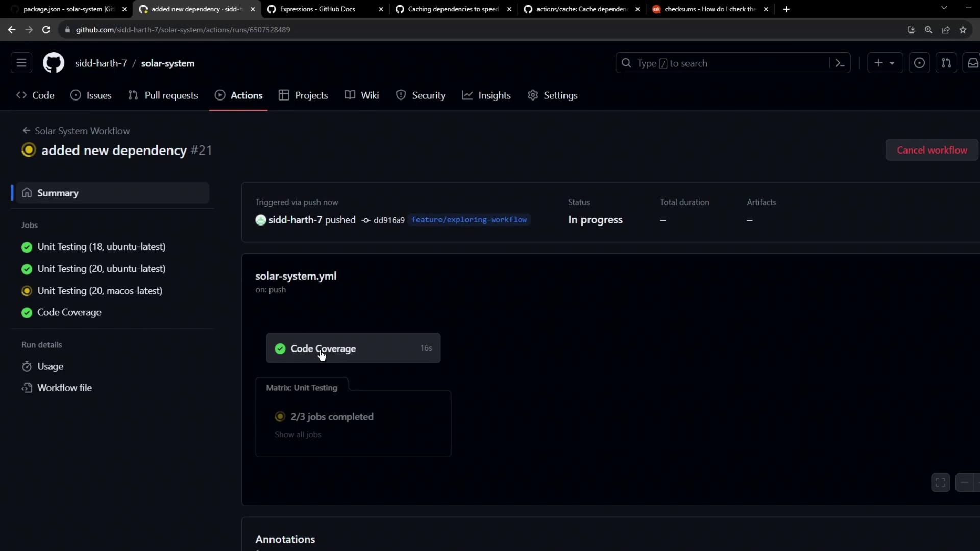
Task: Select Unit Testing (20, macos-latest) job
Action: pyautogui.click(x=100, y=291)
